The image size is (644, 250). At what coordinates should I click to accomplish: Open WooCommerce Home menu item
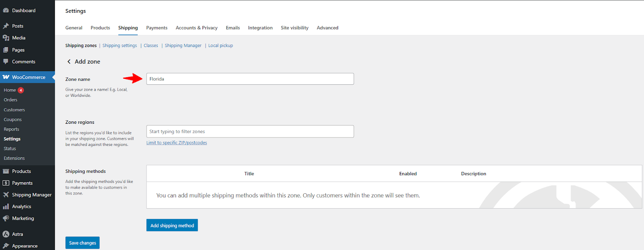(x=10, y=90)
